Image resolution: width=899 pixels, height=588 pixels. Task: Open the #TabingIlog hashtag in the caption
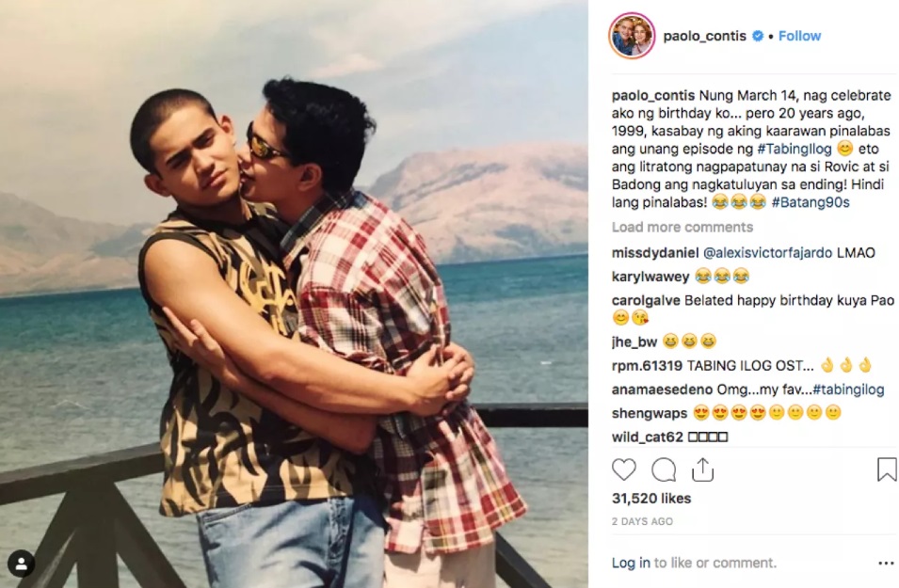pyautogui.click(x=795, y=149)
